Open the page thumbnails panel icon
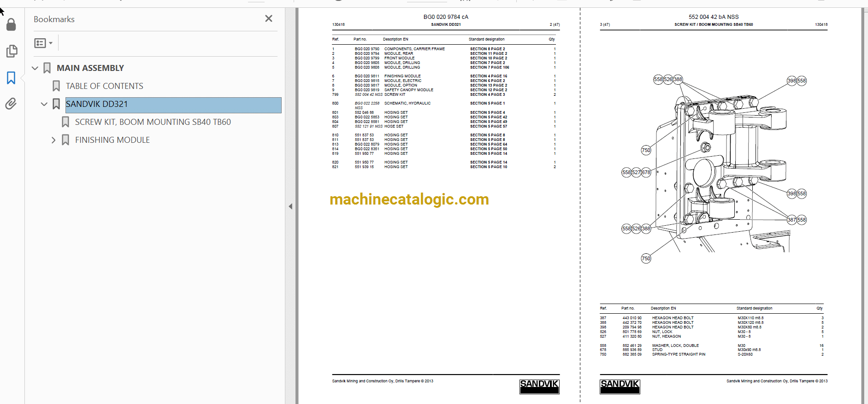868x404 pixels. (12, 51)
